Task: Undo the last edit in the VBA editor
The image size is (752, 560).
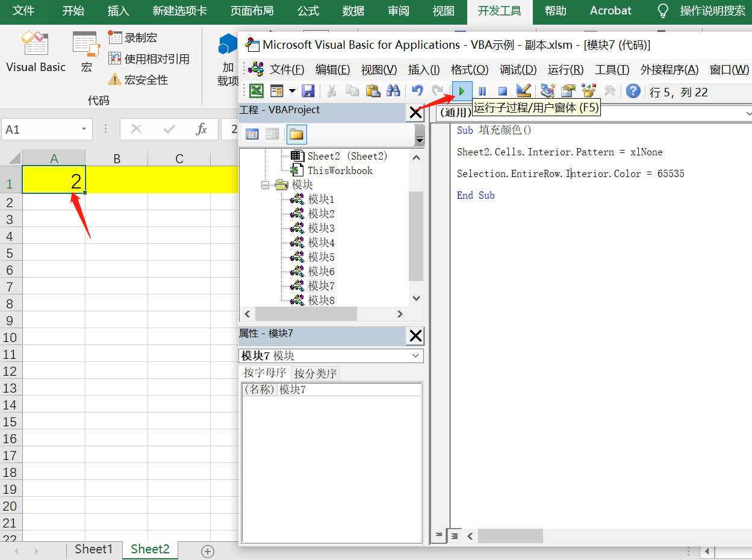Action: coord(415,90)
